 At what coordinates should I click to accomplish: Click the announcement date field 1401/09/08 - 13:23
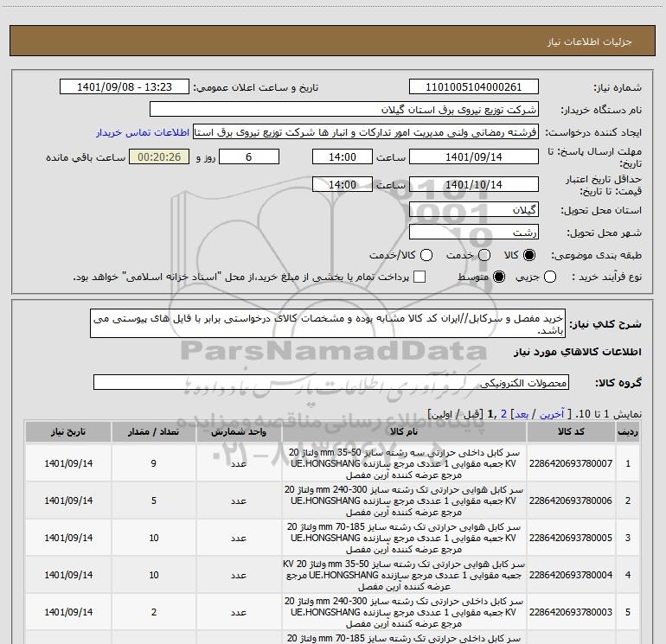[x=125, y=86]
